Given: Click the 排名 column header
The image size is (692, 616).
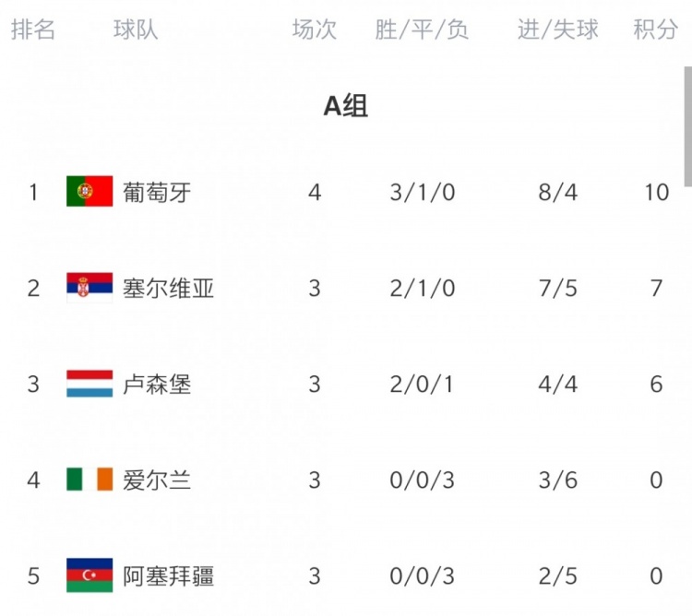Looking at the screenshot, I should pyautogui.click(x=33, y=30).
